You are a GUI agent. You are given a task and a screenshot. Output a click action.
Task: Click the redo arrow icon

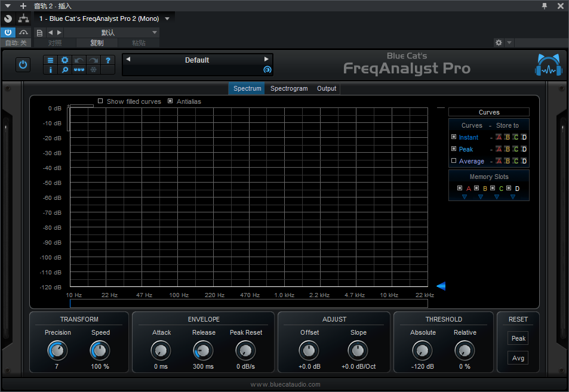coord(93,60)
